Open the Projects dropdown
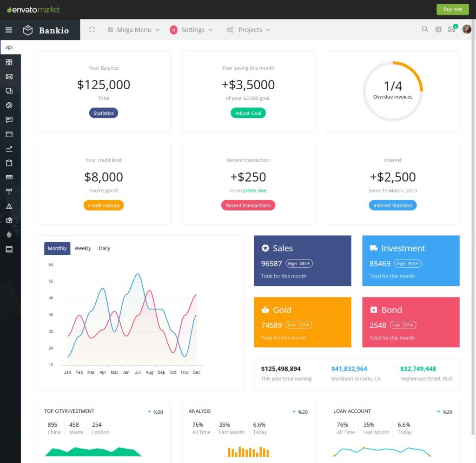This screenshot has height=463, width=476. pyautogui.click(x=248, y=29)
